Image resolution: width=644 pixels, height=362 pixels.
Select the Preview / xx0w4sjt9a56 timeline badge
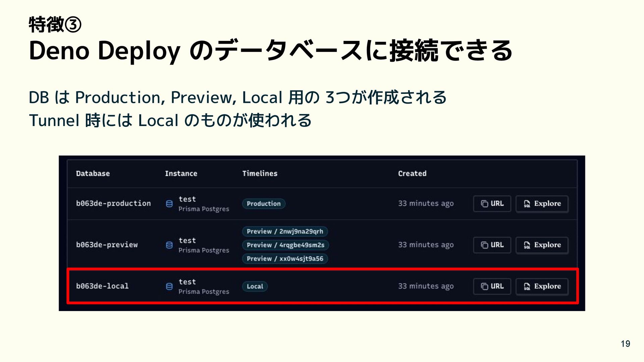point(285,259)
